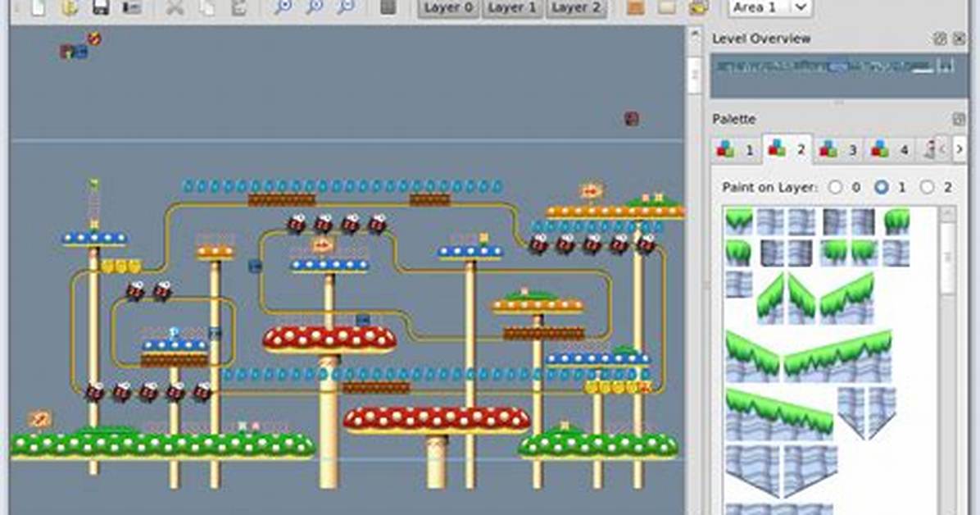Click the Copy toolbar icon

(x=206, y=7)
